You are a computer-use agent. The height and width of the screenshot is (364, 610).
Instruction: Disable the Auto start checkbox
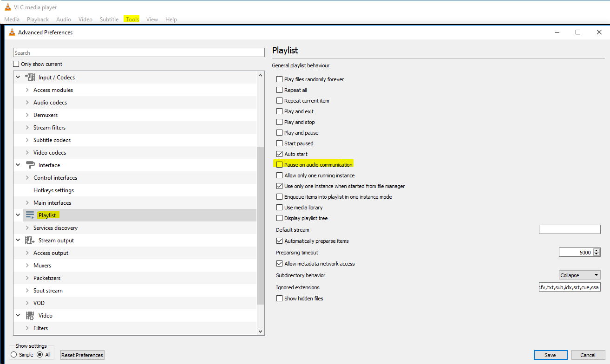click(x=279, y=154)
